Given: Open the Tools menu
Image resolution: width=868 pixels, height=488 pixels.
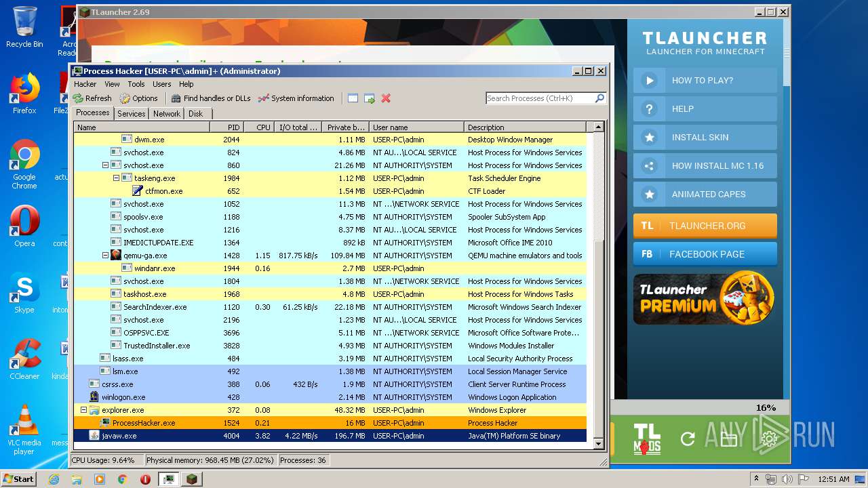Looking at the screenshot, I should (x=136, y=84).
